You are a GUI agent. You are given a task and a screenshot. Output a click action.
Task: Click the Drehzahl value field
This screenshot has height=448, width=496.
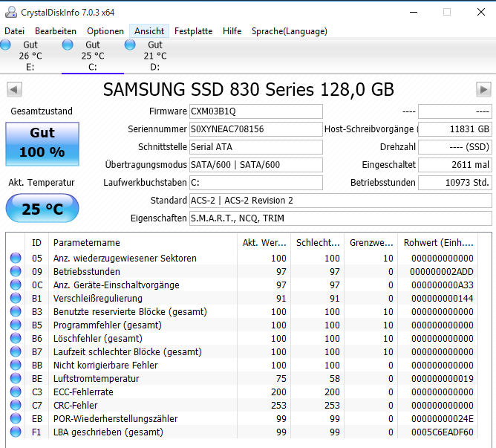tap(455, 147)
